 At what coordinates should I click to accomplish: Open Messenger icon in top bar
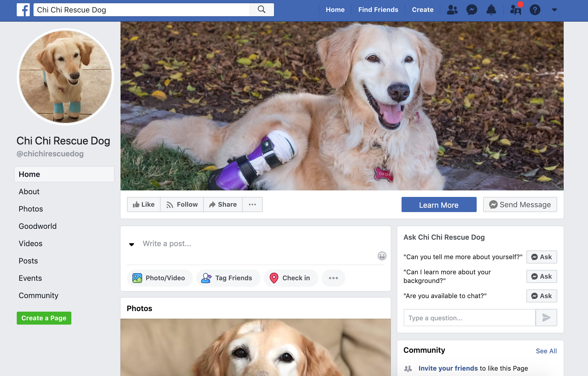[472, 10]
